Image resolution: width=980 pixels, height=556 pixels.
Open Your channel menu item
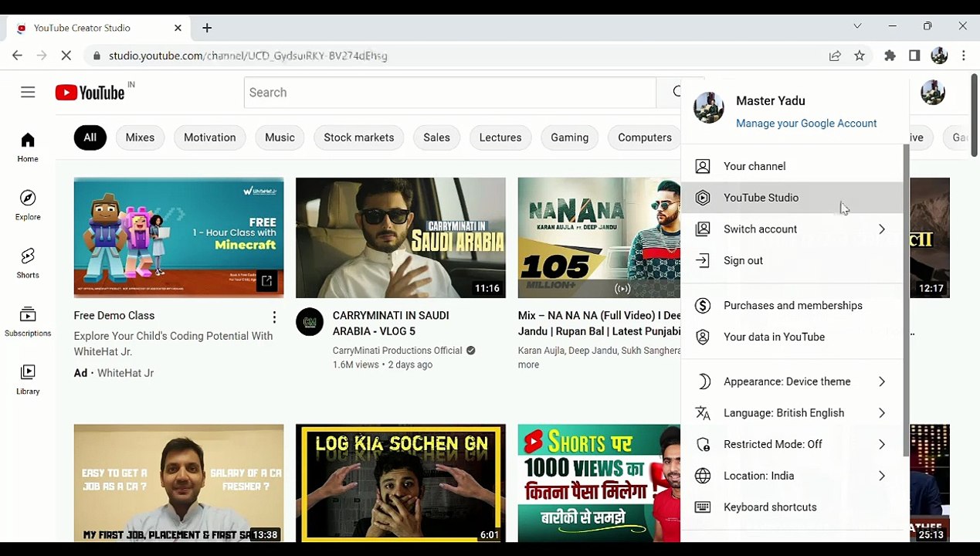[x=792, y=166]
